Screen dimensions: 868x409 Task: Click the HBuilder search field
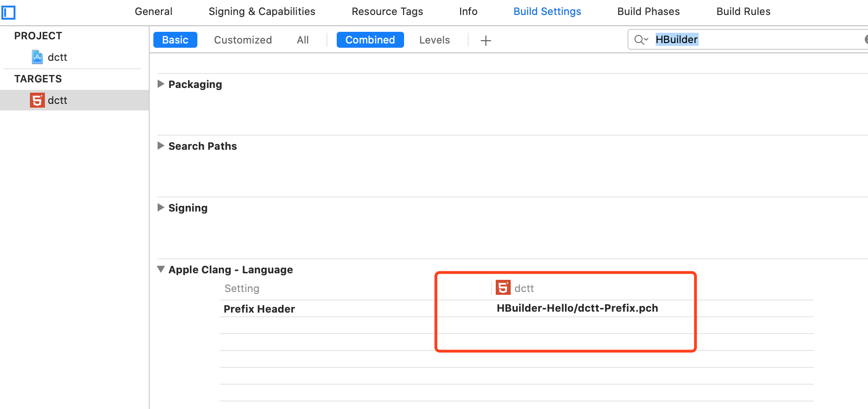748,40
